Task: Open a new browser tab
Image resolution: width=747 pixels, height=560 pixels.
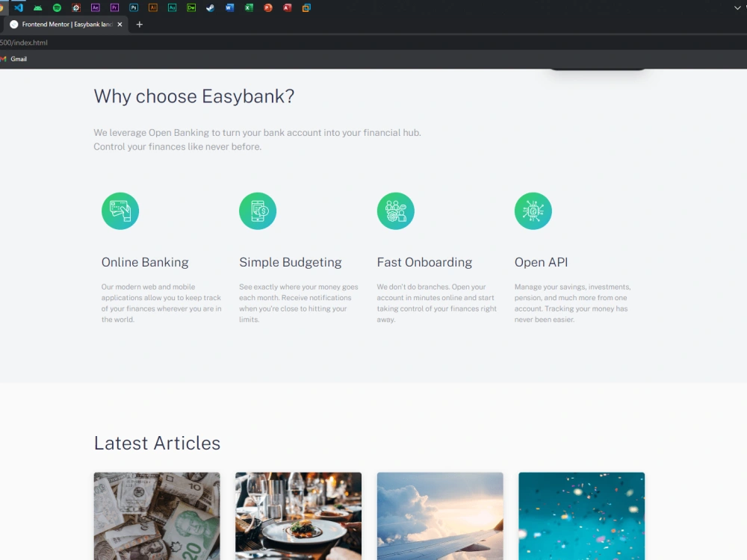Action: [x=139, y=25]
